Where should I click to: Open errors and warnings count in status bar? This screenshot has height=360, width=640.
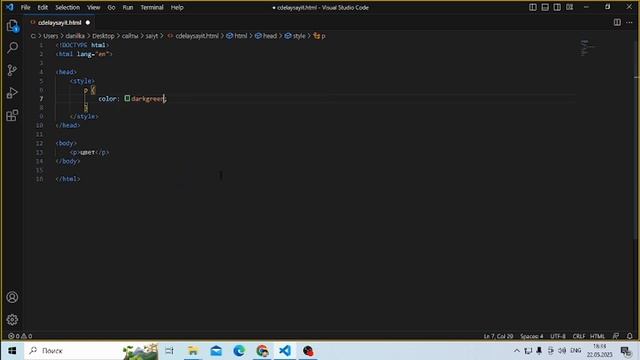coord(20,336)
